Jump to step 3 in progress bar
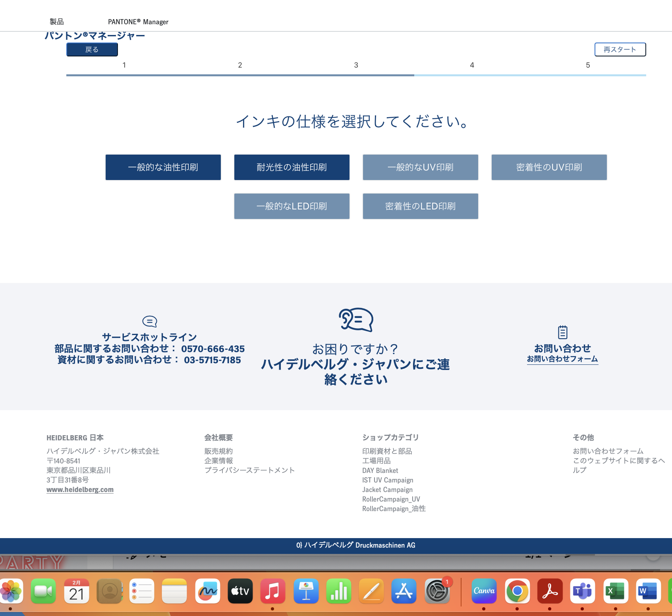The height and width of the screenshot is (616, 672). [356, 65]
